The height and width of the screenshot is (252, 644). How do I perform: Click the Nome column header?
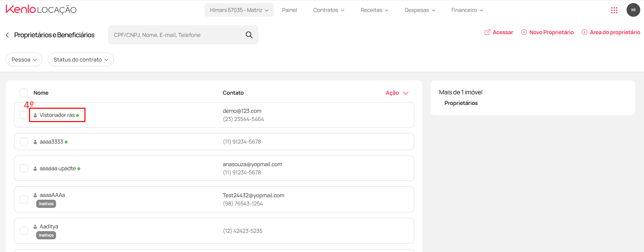tap(41, 93)
